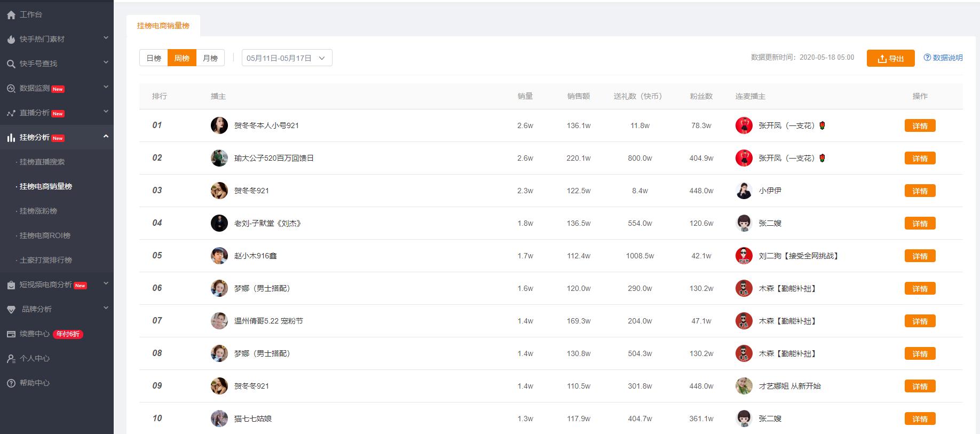
Task: Click the flame icon for 快手热门素材
Action: (x=11, y=40)
